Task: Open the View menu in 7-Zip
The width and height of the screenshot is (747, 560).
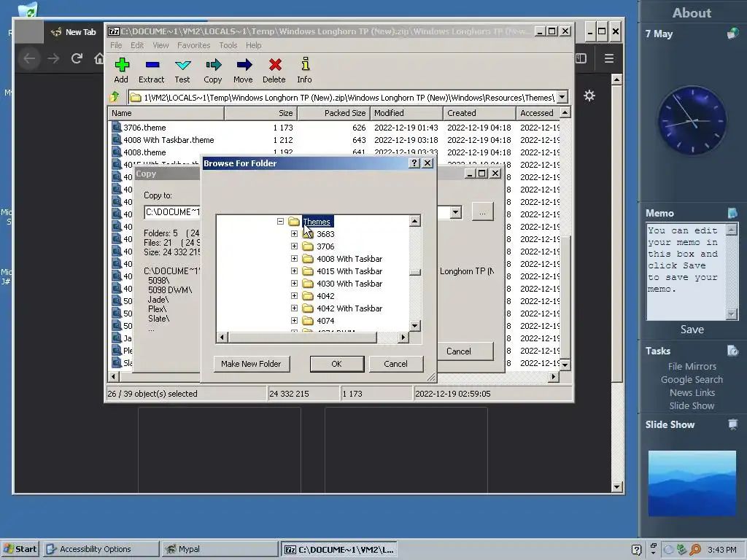Action: pos(160,45)
